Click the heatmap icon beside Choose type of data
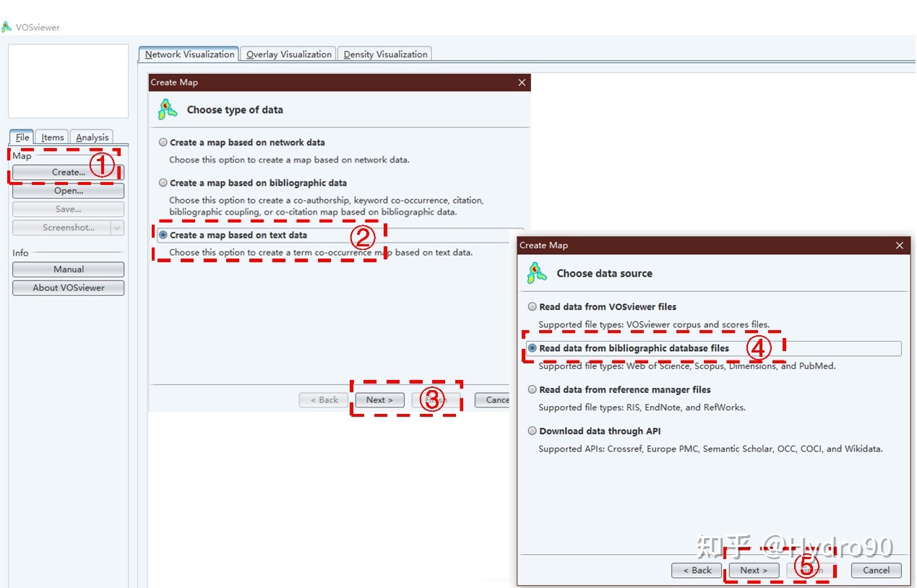Viewport: 917px width, 588px height. [x=168, y=110]
